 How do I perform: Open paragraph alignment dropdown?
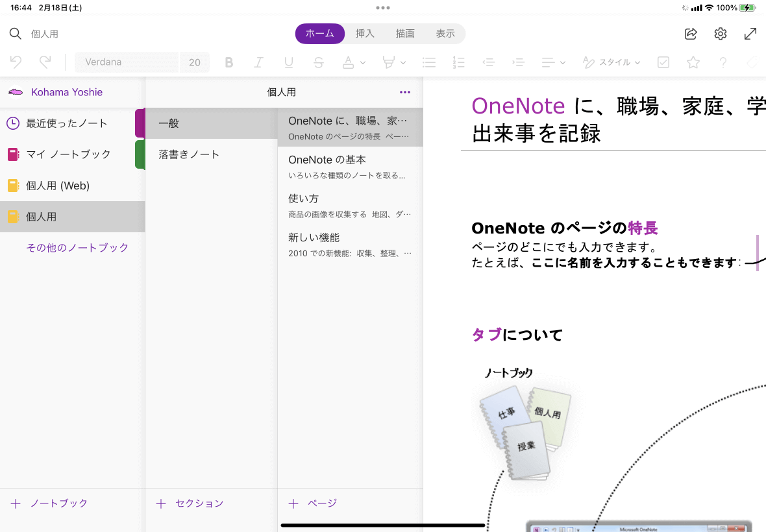click(554, 62)
